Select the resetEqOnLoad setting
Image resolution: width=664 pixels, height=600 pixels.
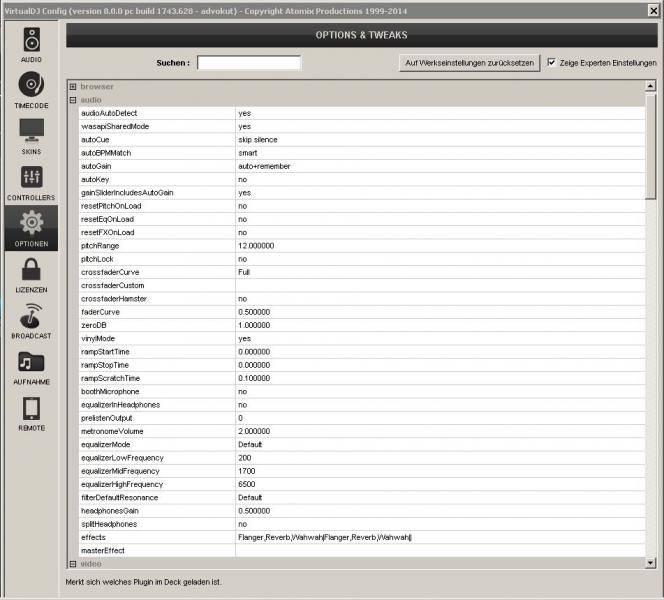(x=362, y=219)
